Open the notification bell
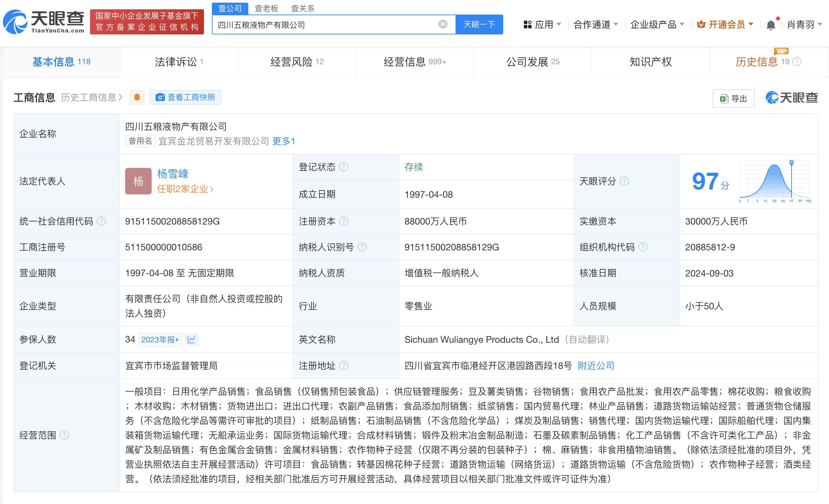 pyautogui.click(x=771, y=24)
